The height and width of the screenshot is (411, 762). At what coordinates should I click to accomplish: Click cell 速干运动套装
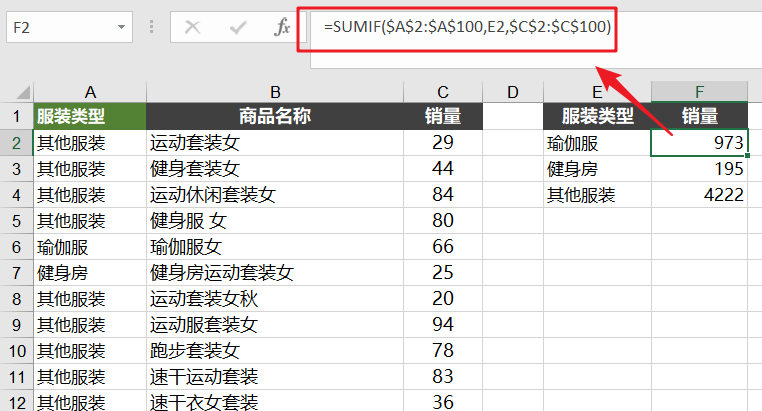click(275, 377)
